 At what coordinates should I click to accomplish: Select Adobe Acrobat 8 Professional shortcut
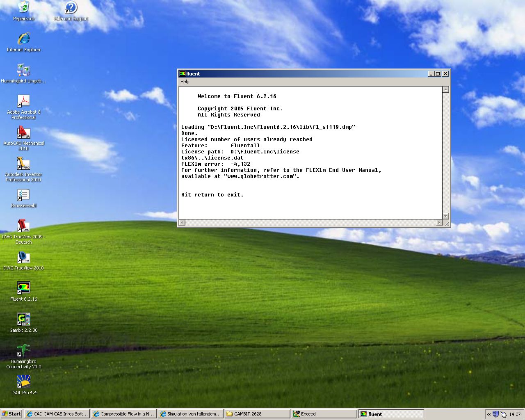(23, 107)
